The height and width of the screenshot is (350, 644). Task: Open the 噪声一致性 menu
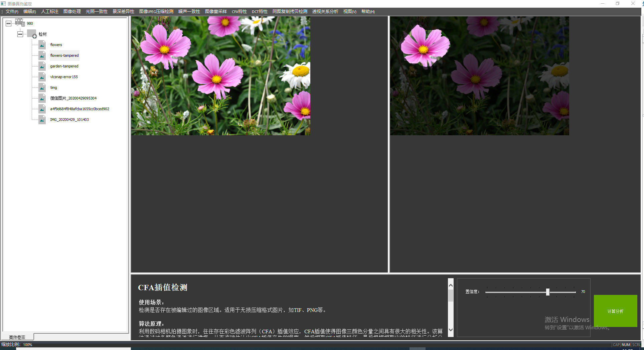189,12
